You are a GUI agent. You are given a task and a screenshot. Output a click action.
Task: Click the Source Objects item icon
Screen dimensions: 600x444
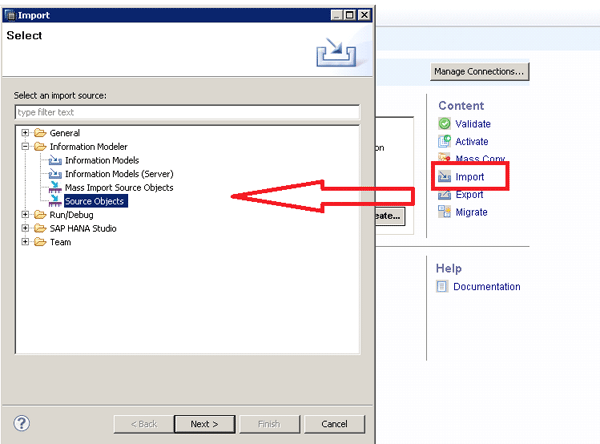pyautogui.click(x=55, y=201)
